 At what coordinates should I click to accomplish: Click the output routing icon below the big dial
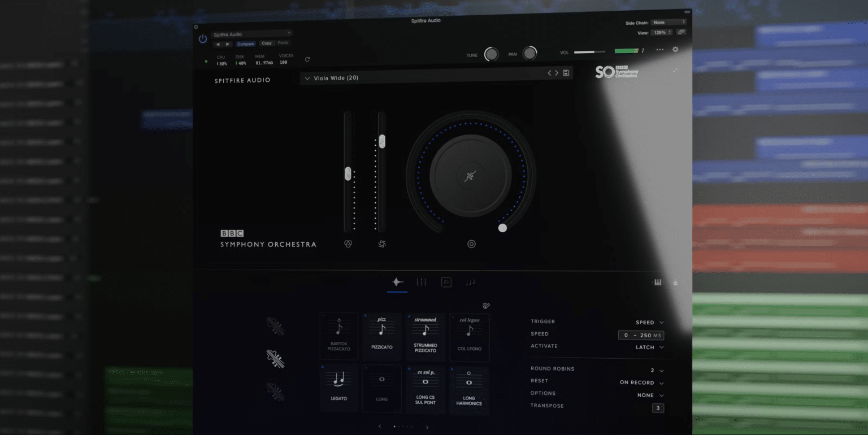pyautogui.click(x=471, y=244)
